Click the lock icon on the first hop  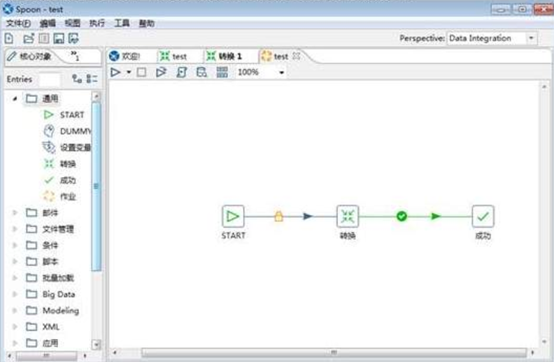coord(279,216)
